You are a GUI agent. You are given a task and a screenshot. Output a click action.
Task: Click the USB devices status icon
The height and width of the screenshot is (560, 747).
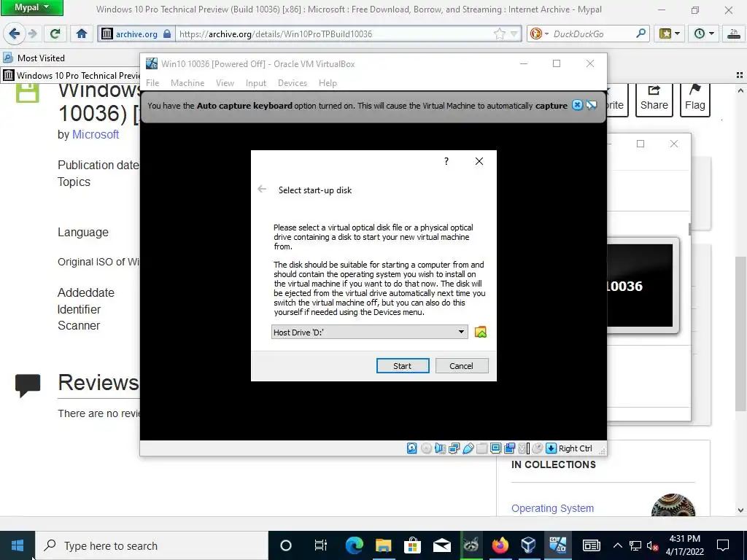pyautogui.click(x=468, y=448)
